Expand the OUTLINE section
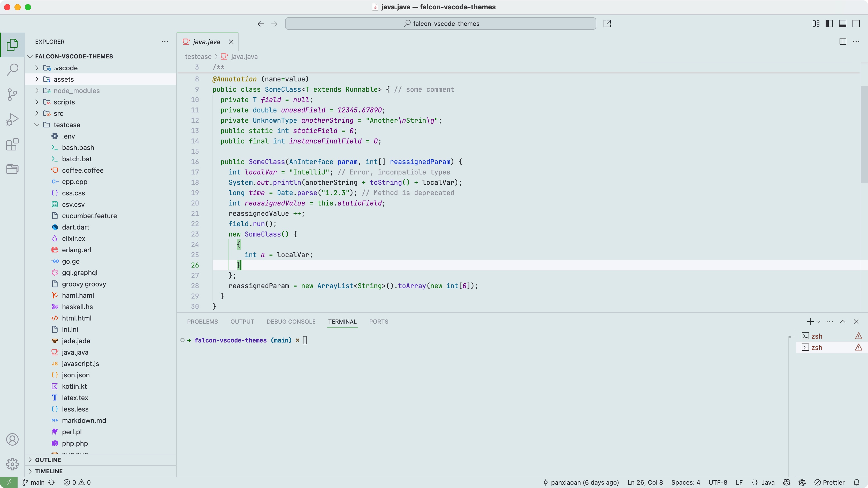The height and width of the screenshot is (488, 868). pos(48,460)
